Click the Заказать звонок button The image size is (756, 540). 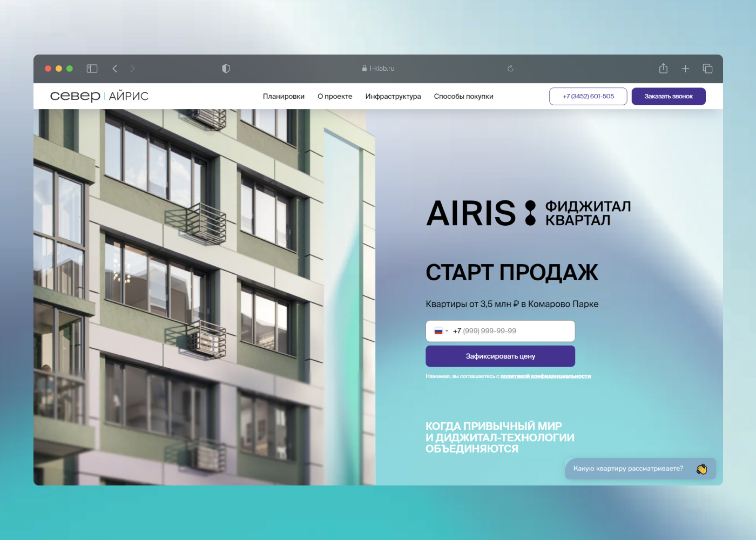pos(669,96)
